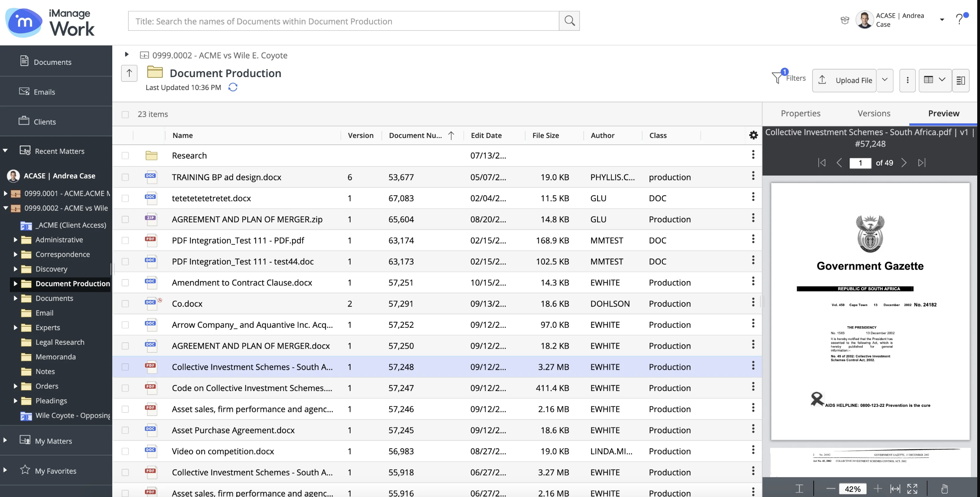Fit the preview page to width
The width and height of the screenshot is (980, 497).
895,489
